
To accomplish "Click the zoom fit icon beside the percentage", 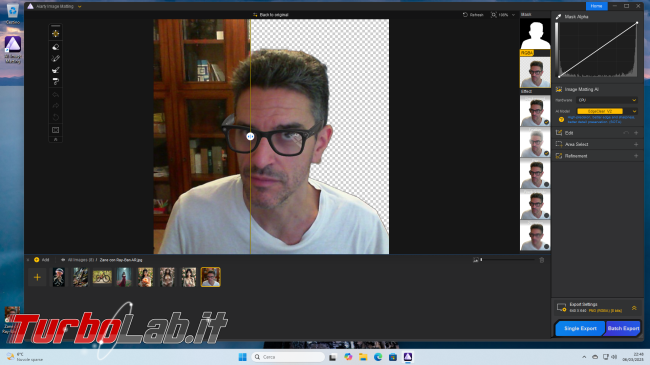I will 493,15.
